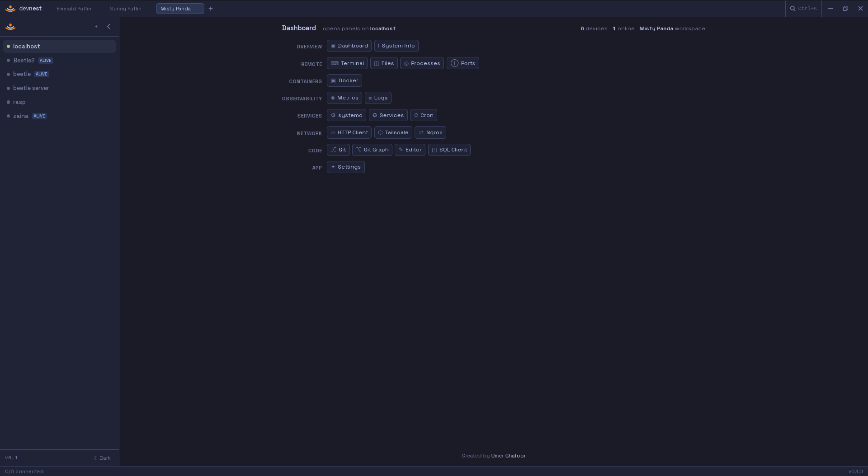Select the localhost device
This screenshot has width=868, height=476.
click(x=59, y=46)
